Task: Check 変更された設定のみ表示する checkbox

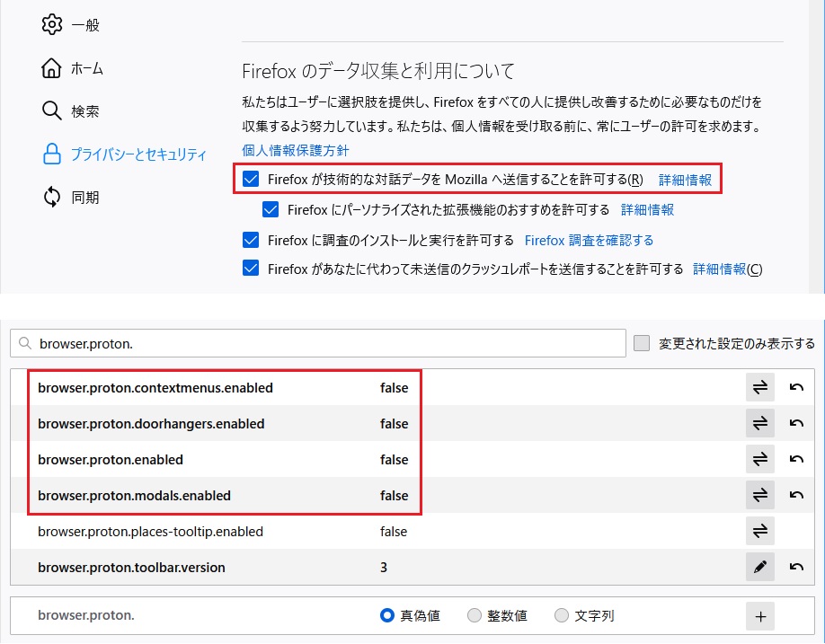Action: pos(642,343)
